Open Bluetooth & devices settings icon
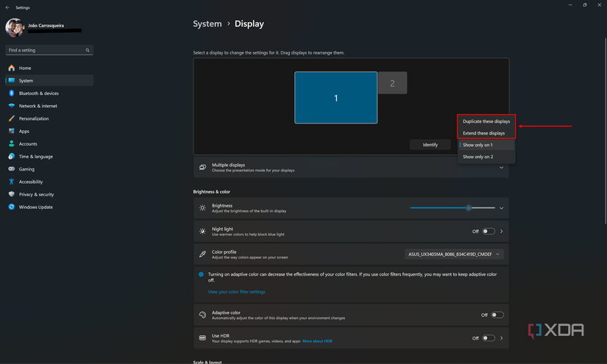 pyautogui.click(x=12, y=93)
